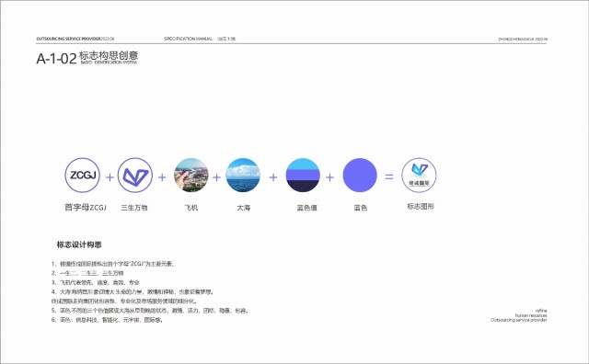
Task: Click the final combined logo circle
Action: (x=420, y=175)
